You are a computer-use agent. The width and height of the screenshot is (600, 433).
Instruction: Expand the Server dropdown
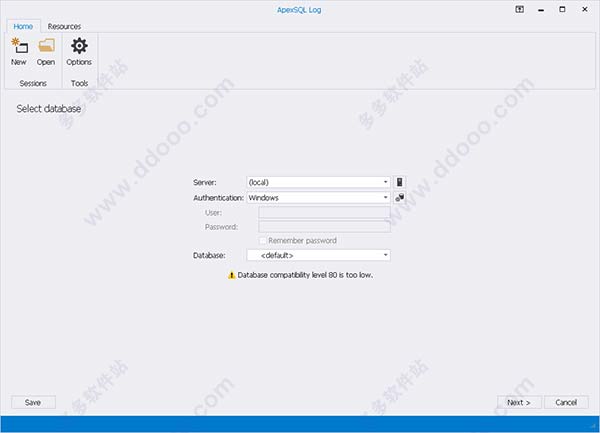coord(385,182)
